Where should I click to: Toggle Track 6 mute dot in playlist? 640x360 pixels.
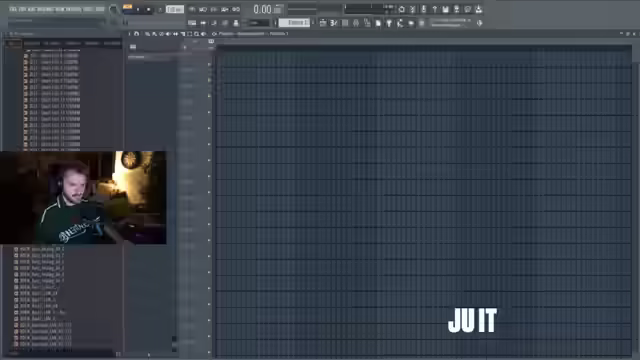tap(209, 144)
